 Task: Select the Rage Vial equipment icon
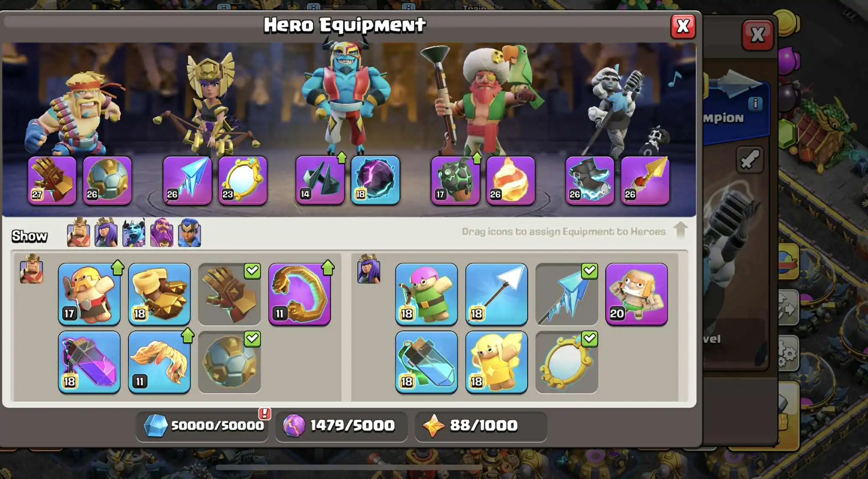click(89, 362)
